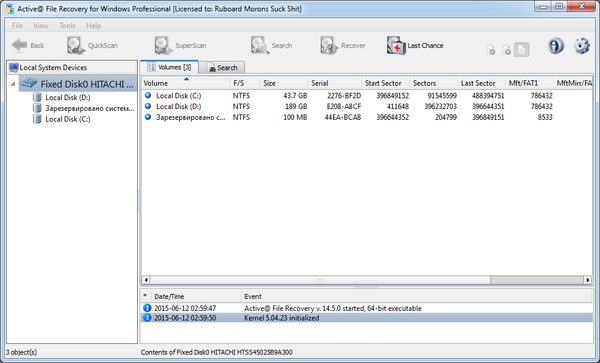Viewport: 600px width, 363px height.
Task: Click the horizontal scrollbar right arrow
Action: tap(587, 280)
